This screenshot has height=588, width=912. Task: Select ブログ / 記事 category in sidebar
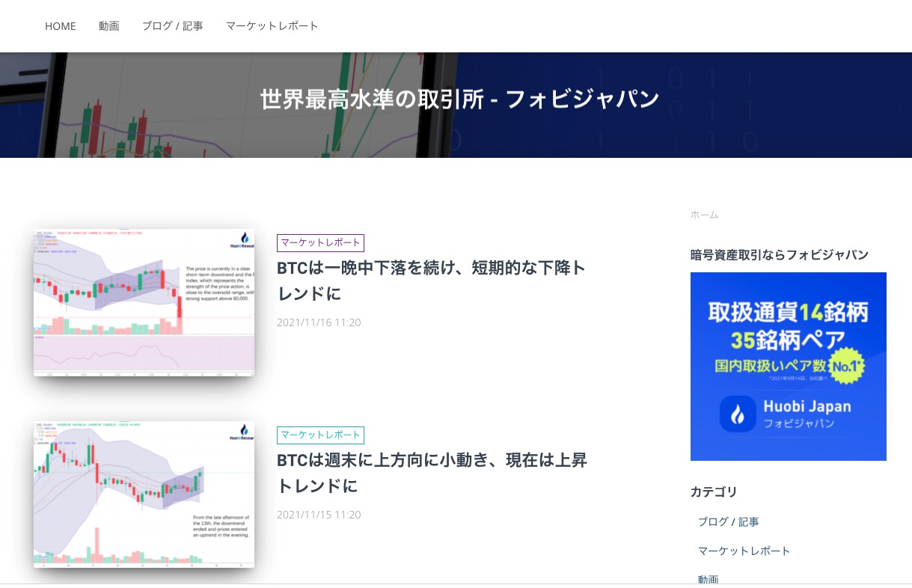729,521
